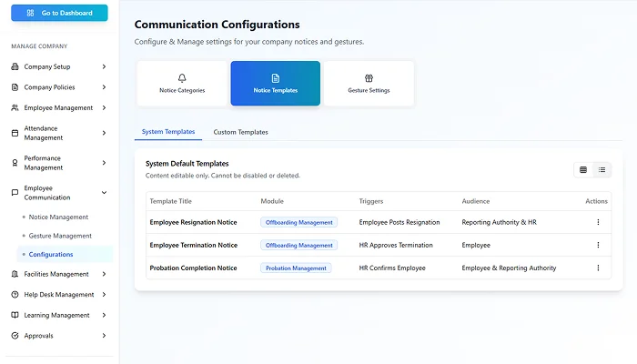
Task: Expand the Company Policies menu
Action: click(104, 87)
